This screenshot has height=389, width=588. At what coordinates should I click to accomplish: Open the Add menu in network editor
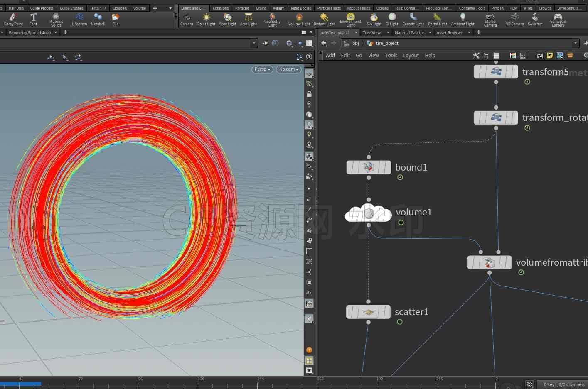point(330,55)
